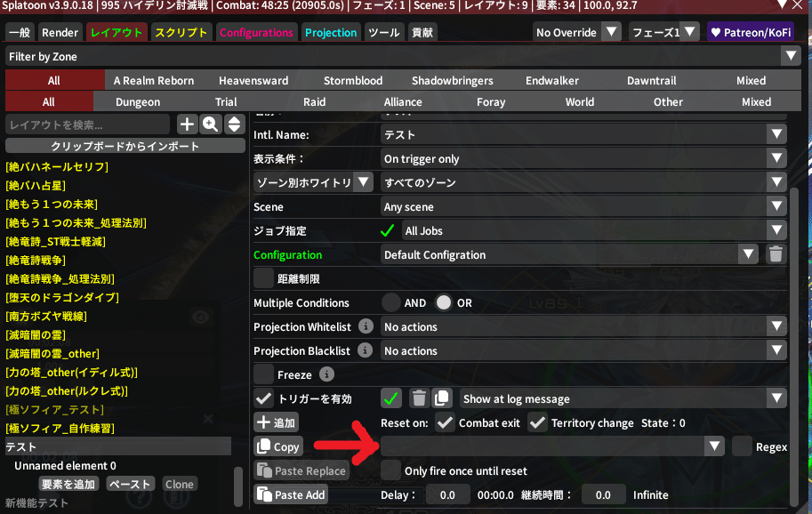Click the green checkmark in trigger row

point(391,398)
